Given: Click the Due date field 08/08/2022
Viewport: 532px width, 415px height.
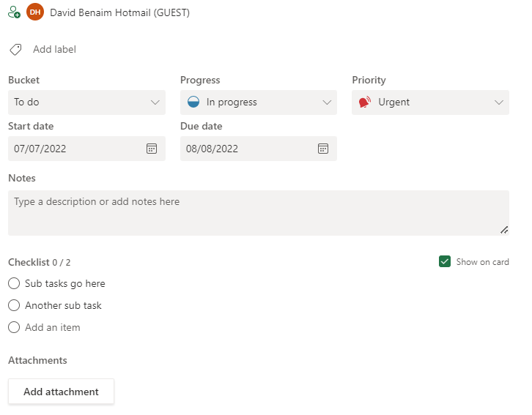Looking at the screenshot, I should point(245,149).
